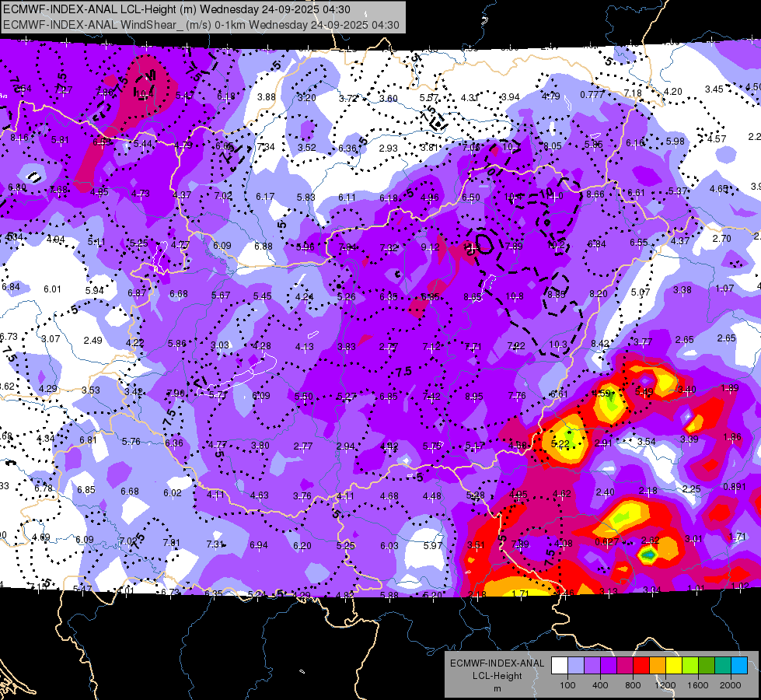The image size is (761, 700).
Task: Click the wind shear value 3.53
Action: [x=91, y=390]
